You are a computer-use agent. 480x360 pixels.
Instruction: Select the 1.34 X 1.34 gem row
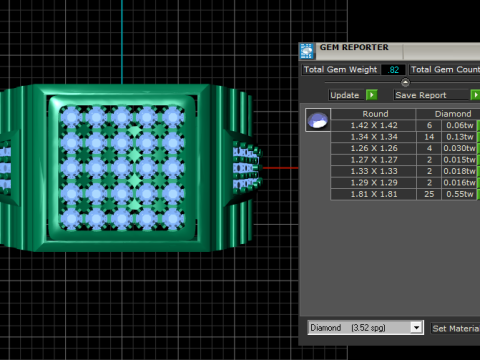click(x=405, y=137)
